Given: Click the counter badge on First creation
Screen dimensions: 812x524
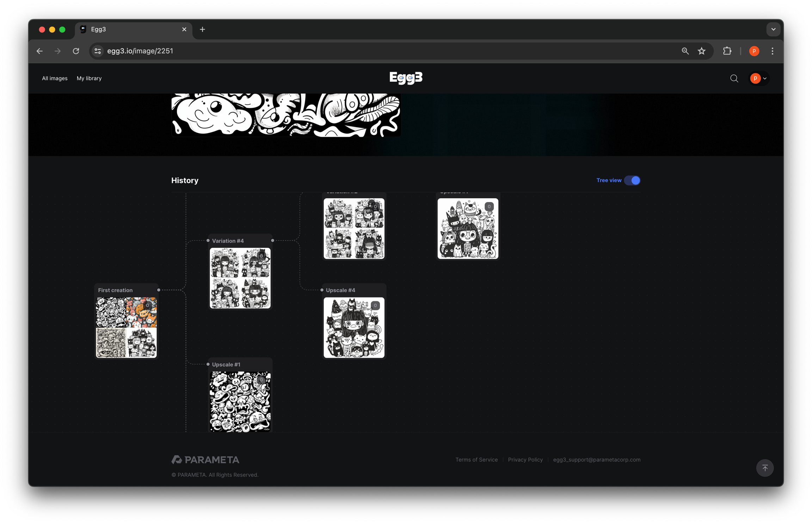Looking at the screenshot, I should pyautogui.click(x=148, y=306).
